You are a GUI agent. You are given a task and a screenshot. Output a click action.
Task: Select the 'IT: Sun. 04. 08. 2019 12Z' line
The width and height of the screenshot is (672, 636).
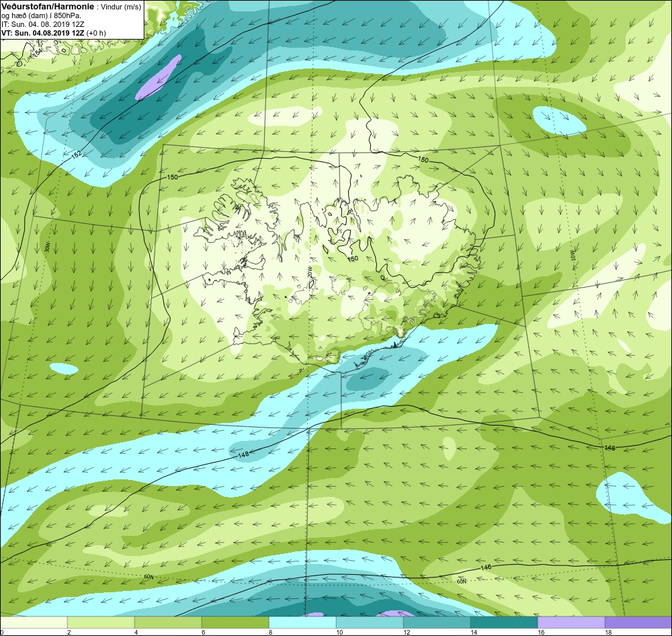[x=43, y=24]
